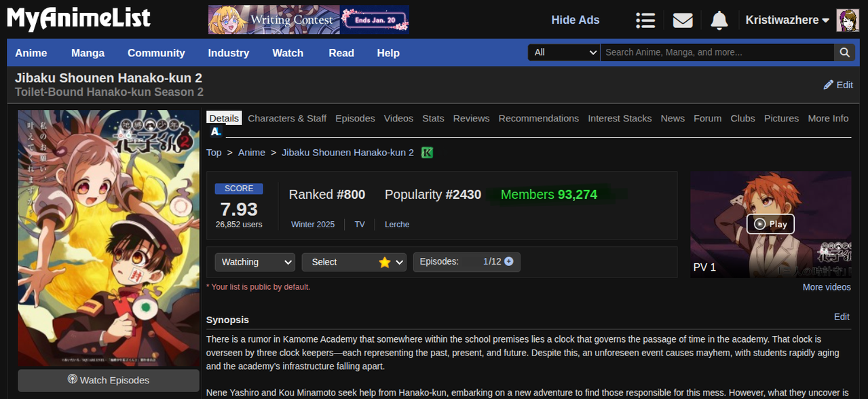Click the Writing Contest banner

coord(309,20)
